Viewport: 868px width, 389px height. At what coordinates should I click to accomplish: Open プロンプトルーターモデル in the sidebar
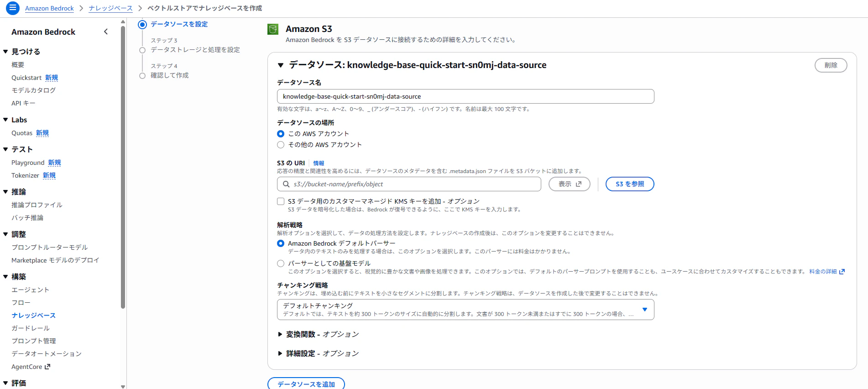pos(49,247)
